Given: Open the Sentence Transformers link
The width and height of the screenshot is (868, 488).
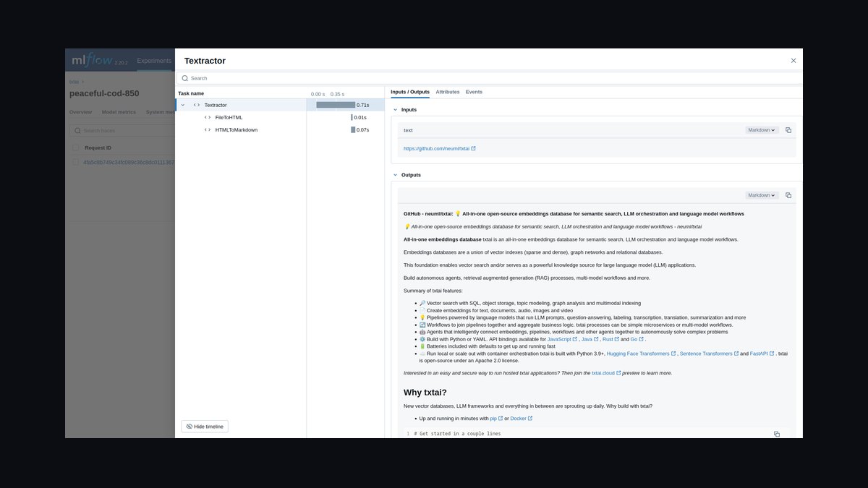Looking at the screenshot, I should coord(709,354).
